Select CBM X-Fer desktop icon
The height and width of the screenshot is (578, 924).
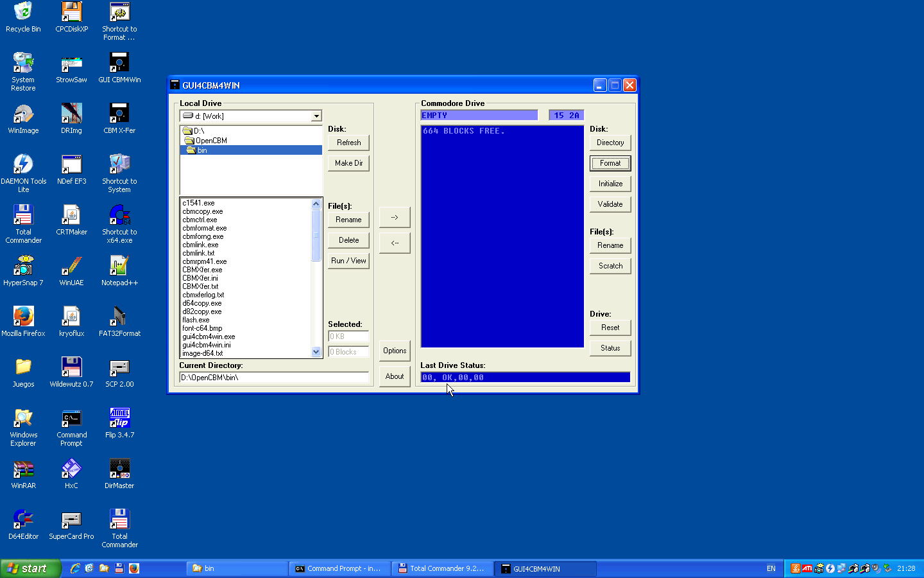(x=119, y=119)
